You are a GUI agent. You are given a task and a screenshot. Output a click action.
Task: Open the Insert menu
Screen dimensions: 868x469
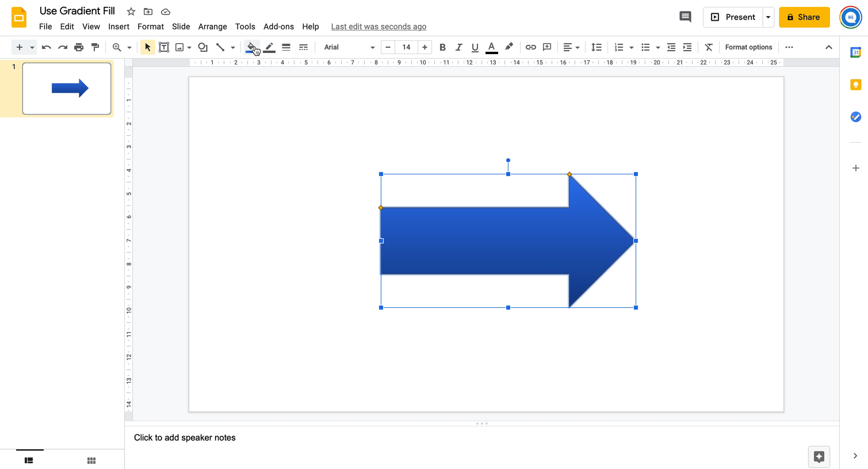(118, 26)
